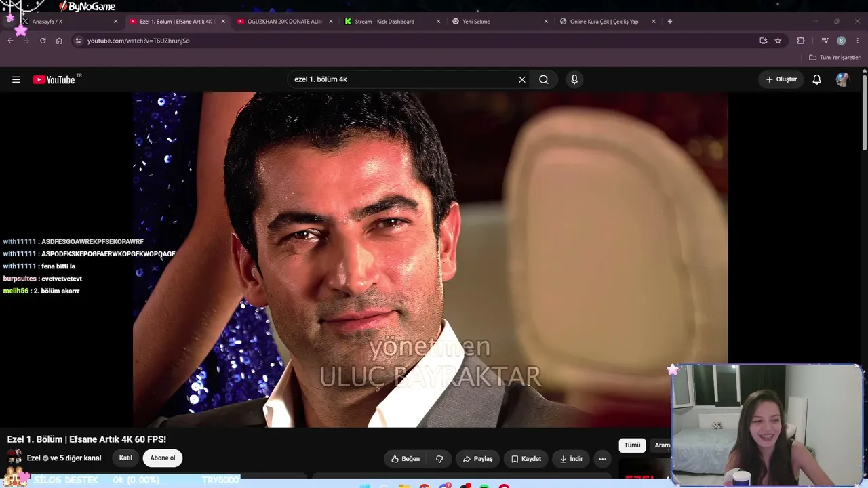Click the webcam overlay of the streamer
Viewport: 868px width, 488px height.
767,425
